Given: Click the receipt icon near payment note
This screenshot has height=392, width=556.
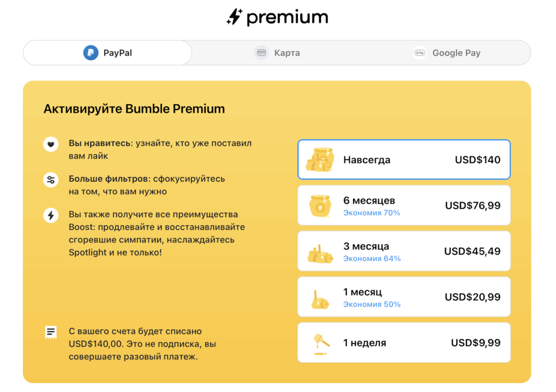Looking at the screenshot, I should 51,332.
